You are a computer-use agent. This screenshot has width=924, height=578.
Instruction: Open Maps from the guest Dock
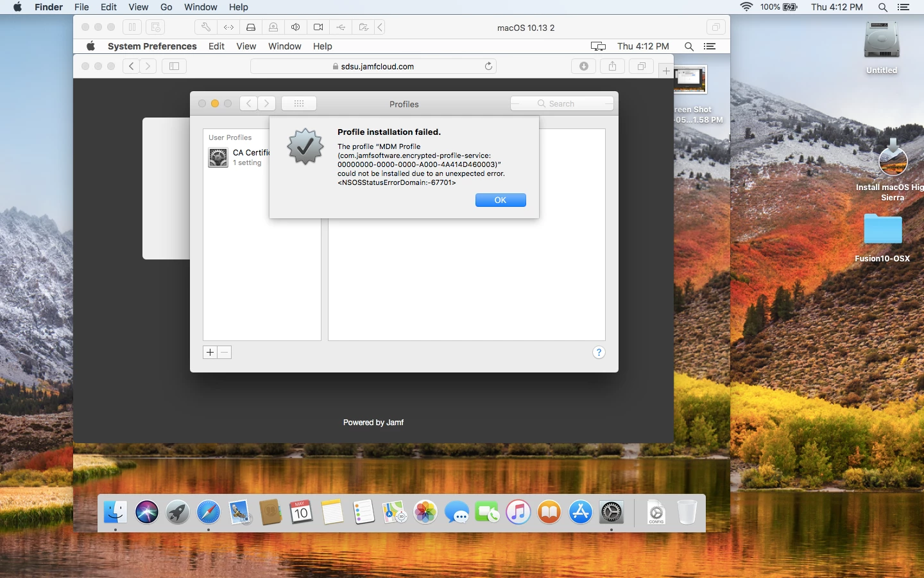coord(395,512)
